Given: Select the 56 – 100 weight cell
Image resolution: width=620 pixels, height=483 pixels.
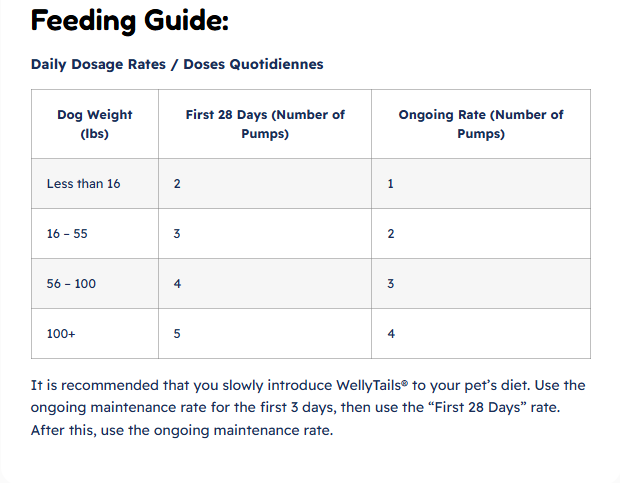Looking at the screenshot, I should [95, 284].
